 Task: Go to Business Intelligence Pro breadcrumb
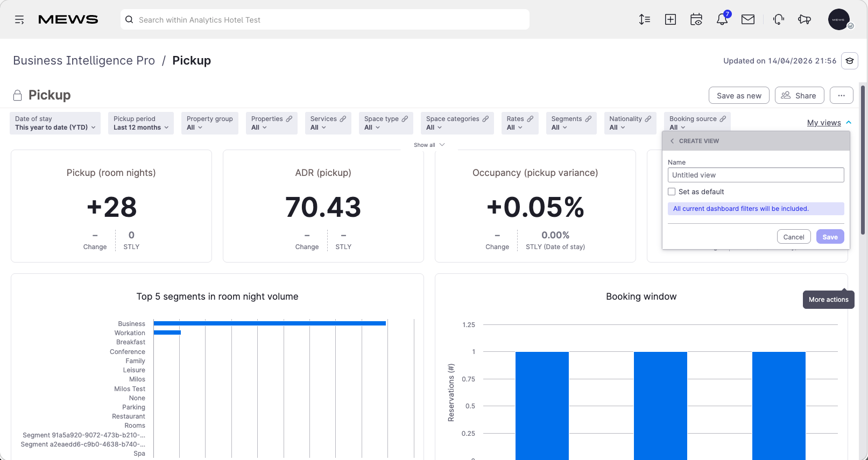[84, 61]
